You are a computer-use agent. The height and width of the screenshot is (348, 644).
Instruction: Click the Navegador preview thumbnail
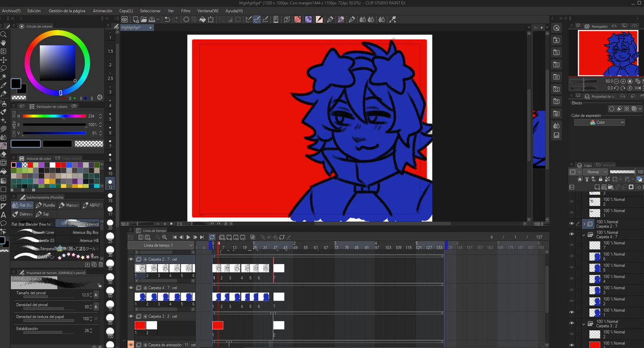[x=608, y=53]
